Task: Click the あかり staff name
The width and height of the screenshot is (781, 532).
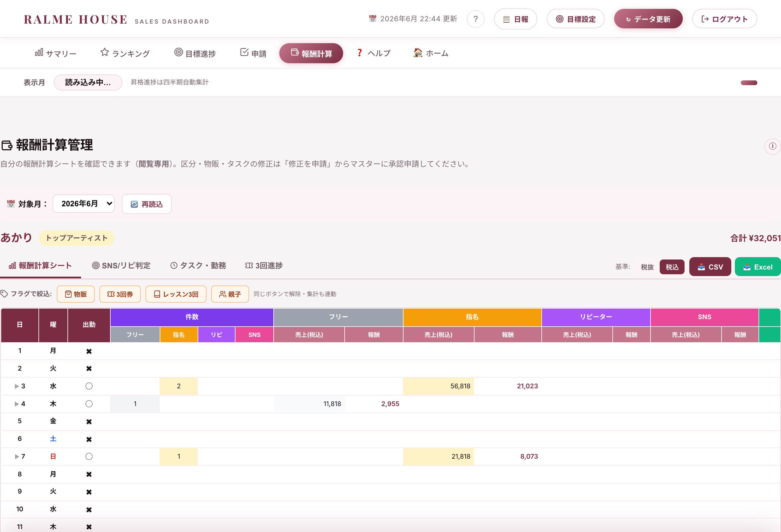Action: point(16,238)
